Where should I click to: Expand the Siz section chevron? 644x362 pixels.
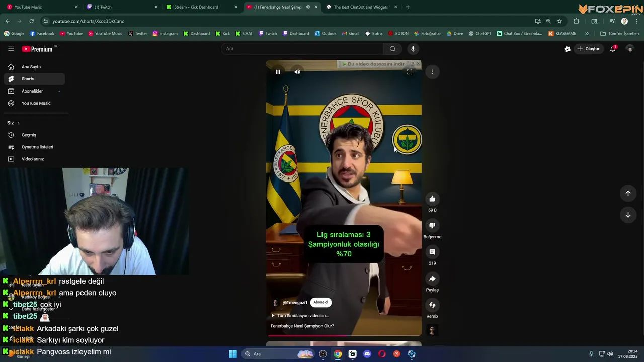(x=19, y=123)
